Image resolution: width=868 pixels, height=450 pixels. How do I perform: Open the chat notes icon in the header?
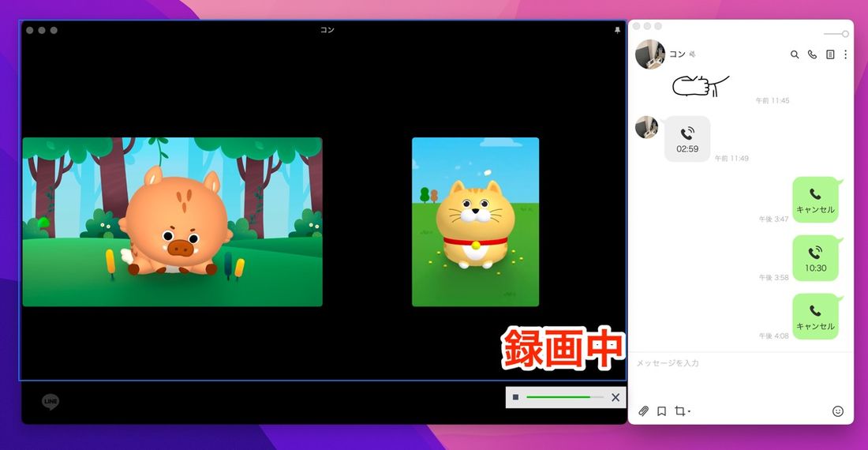pyautogui.click(x=830, y=54)
